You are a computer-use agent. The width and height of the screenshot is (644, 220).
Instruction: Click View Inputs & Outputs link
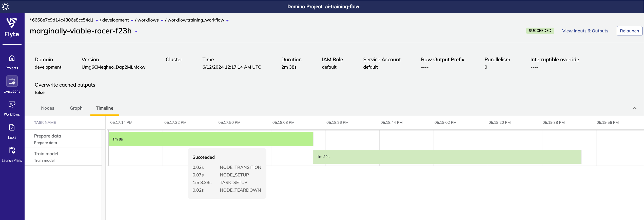[585, 31]
